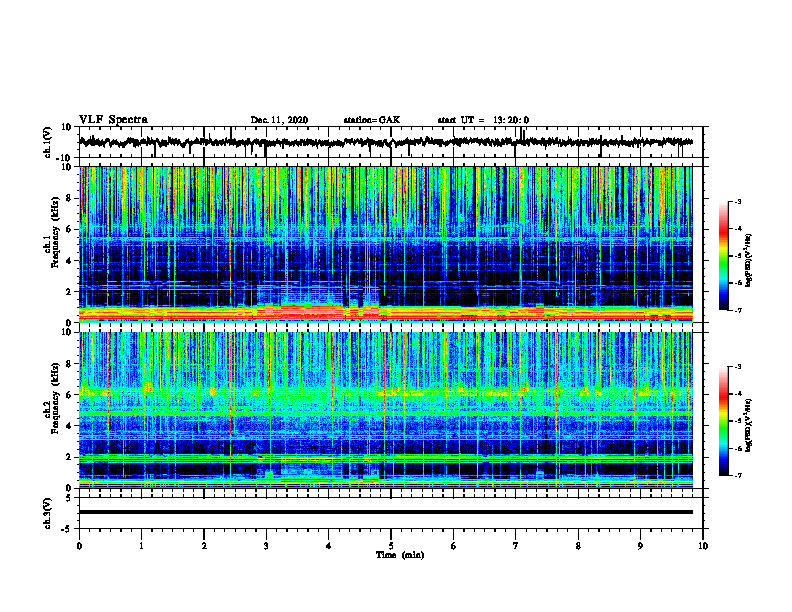Click time axis tick label "7"
Screen dimensions: 792x612
pos(516,546)
